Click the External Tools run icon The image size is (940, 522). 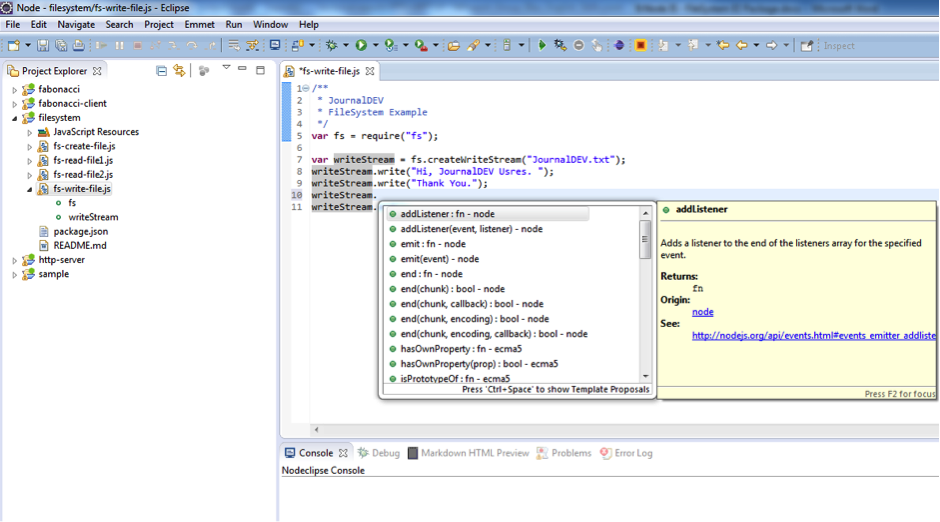click(421, 46)
